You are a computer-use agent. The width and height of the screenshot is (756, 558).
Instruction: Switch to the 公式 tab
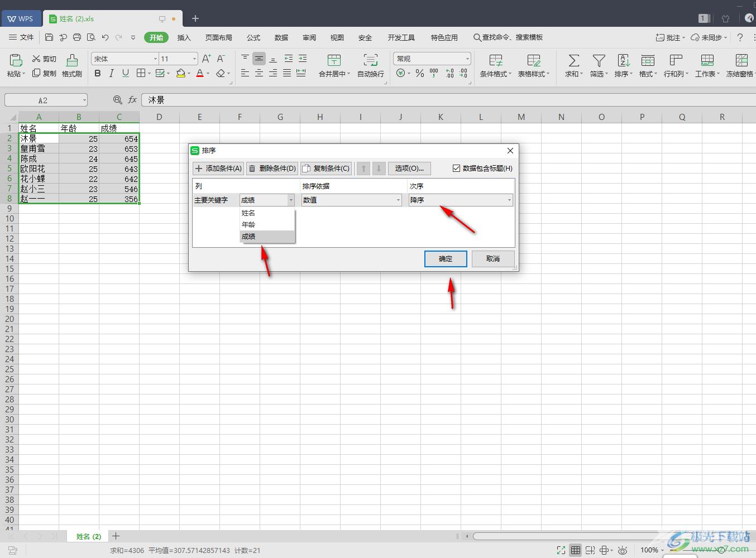click(x=253, y=37)
